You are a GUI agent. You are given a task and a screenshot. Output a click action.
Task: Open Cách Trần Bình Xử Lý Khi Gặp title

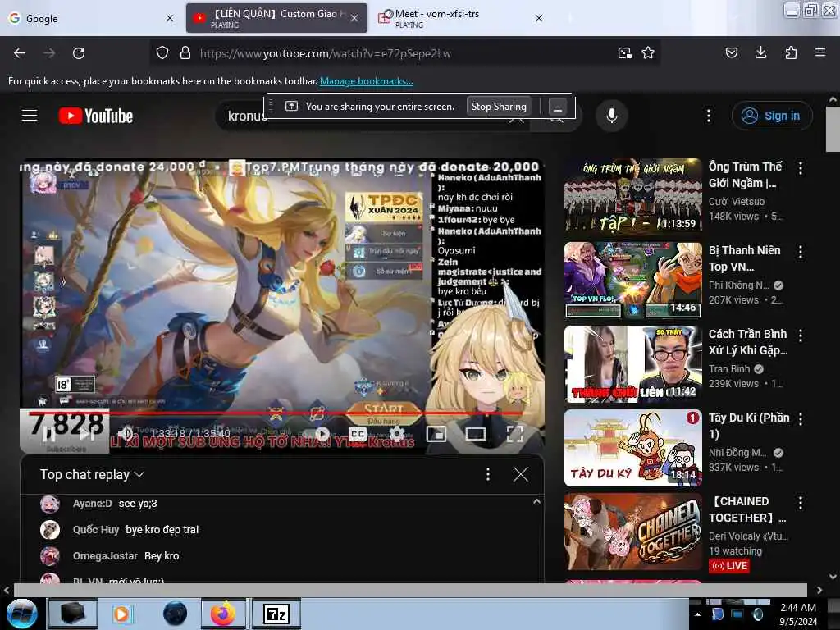(748, 342)
